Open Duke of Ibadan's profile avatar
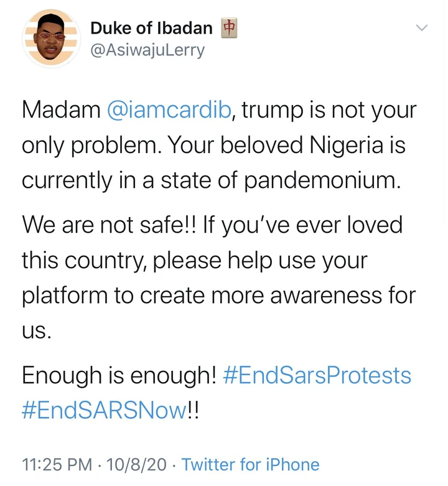Viewport: 448px width, 486px height. 50,39
